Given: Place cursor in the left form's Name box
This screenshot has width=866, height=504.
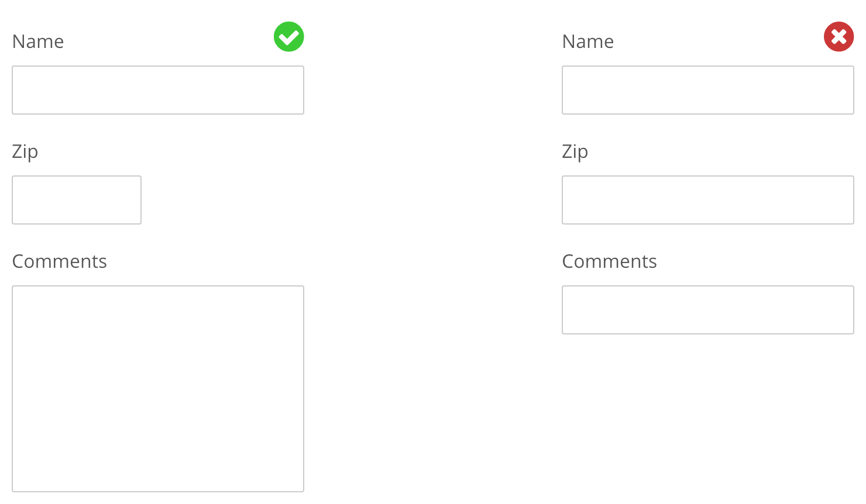Looking at the screenshot, I should click(x=158, y=90).
